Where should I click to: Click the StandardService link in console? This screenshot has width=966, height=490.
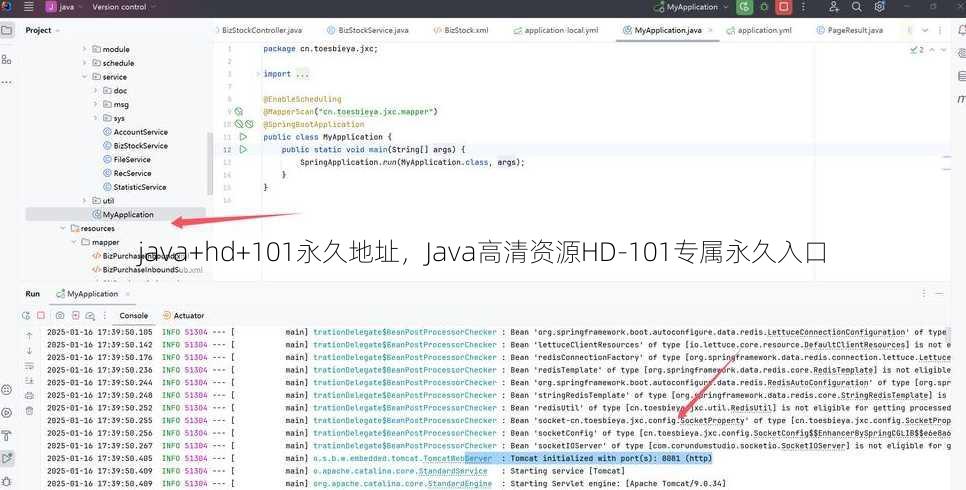452,471
